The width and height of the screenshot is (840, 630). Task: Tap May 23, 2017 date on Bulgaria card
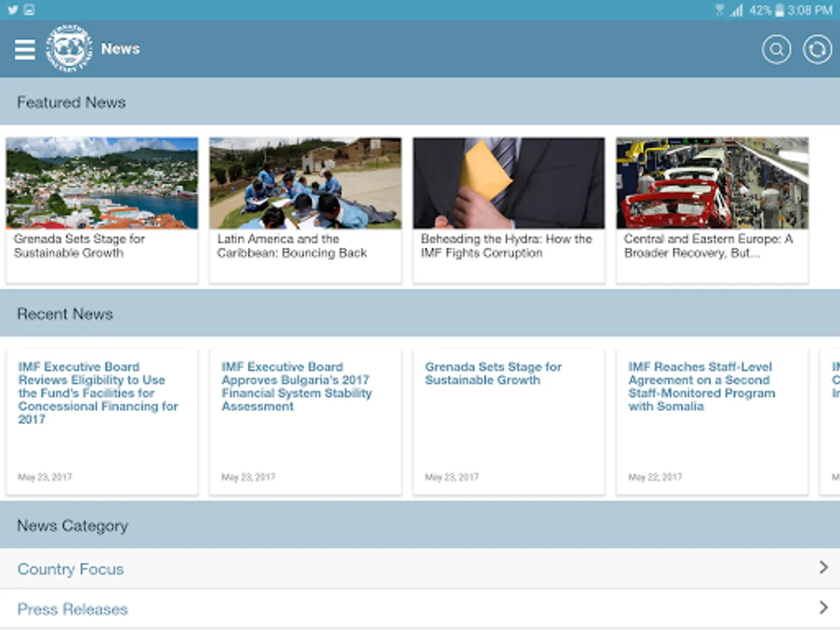click(x=248, y=477)
